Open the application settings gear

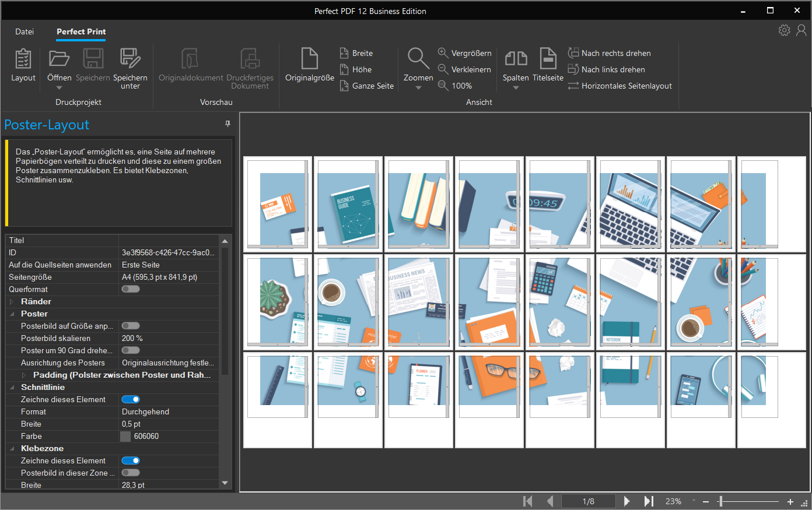pyautogui.click(x=785, y=30)
